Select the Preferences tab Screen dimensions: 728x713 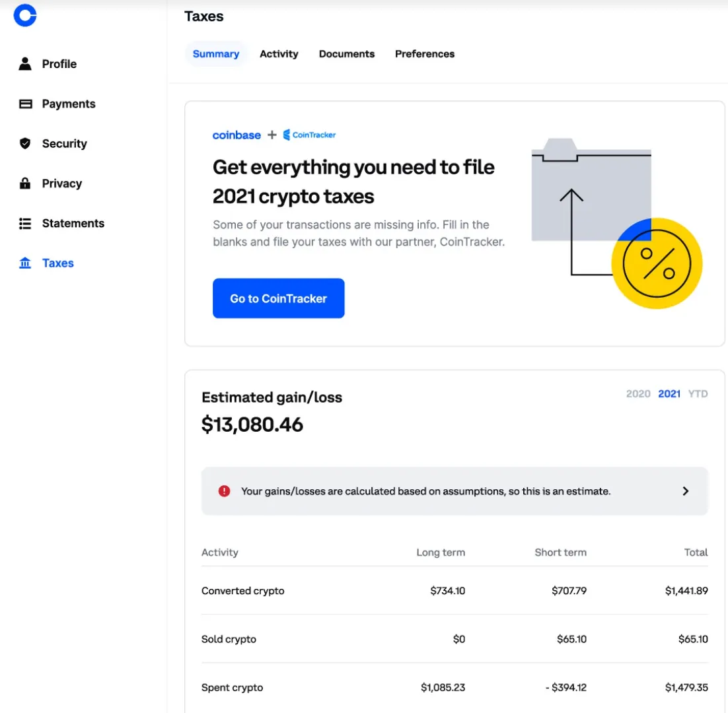424,54
